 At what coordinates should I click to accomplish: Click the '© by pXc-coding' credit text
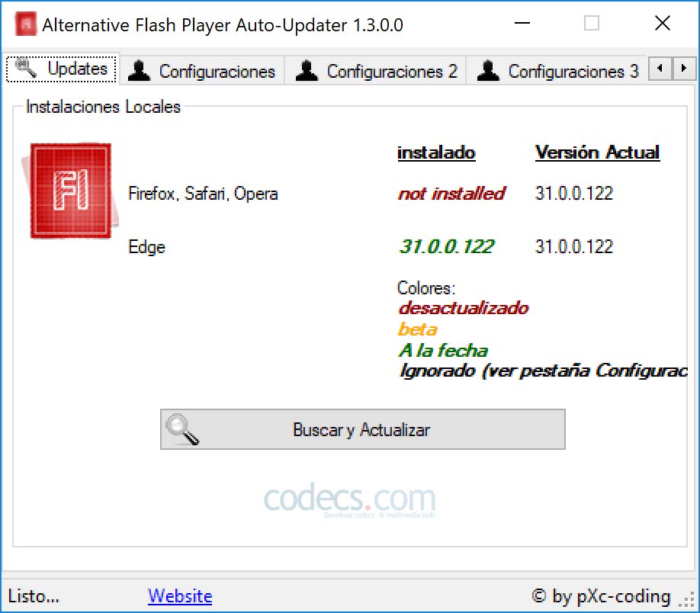(602, 596)
